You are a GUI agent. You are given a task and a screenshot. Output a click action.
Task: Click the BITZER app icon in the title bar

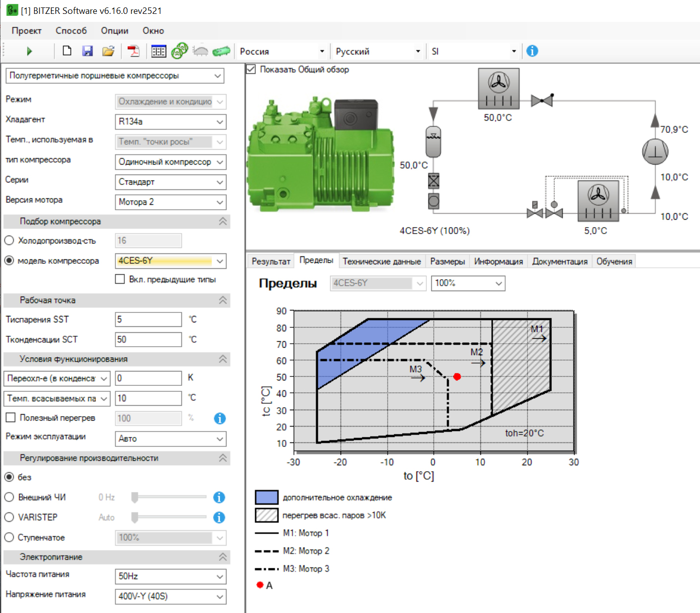tap(12, 10)
